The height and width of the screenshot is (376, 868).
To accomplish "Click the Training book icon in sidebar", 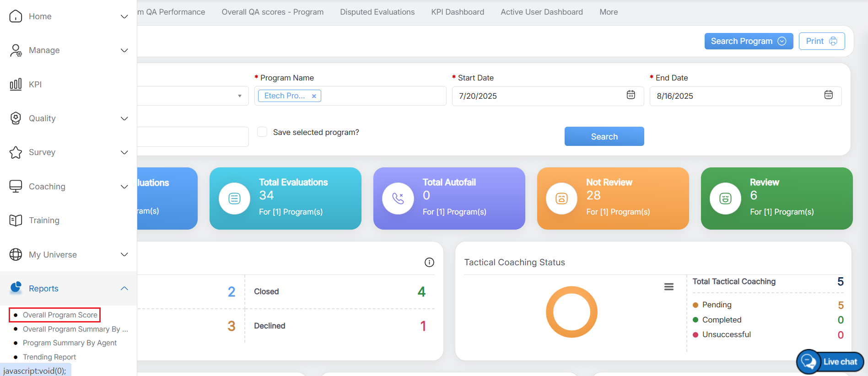I will (x=16, y=220).
